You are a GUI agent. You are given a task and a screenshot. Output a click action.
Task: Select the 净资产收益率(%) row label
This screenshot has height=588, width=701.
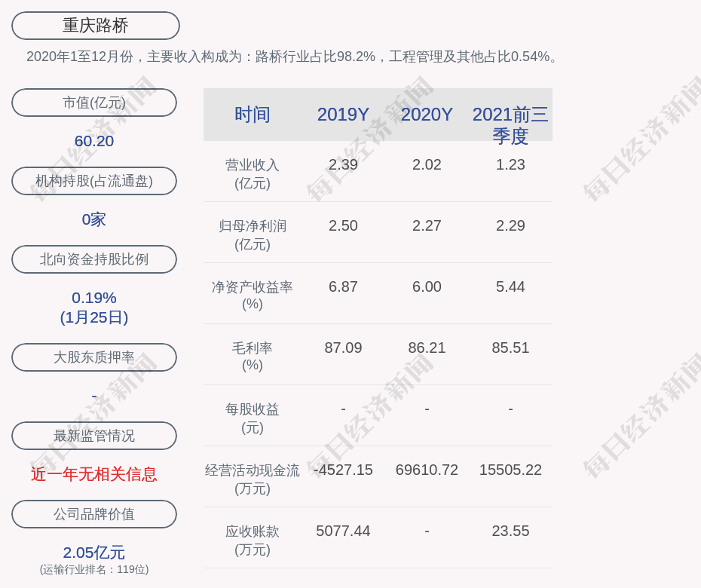pyautogui.click(x=253, y=296)
